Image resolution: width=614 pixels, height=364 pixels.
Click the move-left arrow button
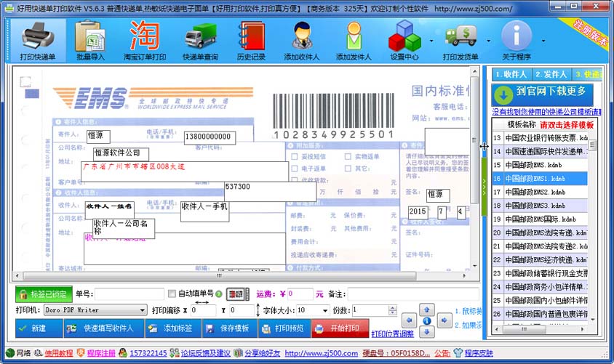pos(409,320)
